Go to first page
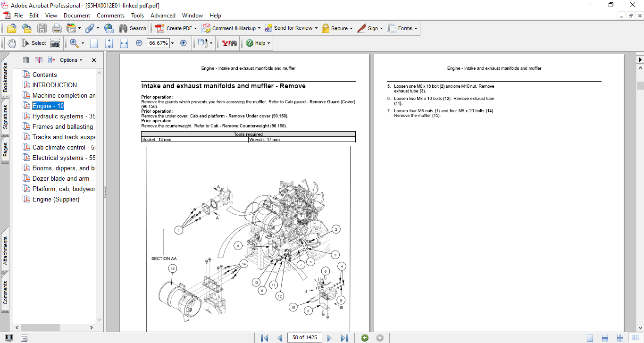Screen dimensions: 644x343 click(265, 338)
